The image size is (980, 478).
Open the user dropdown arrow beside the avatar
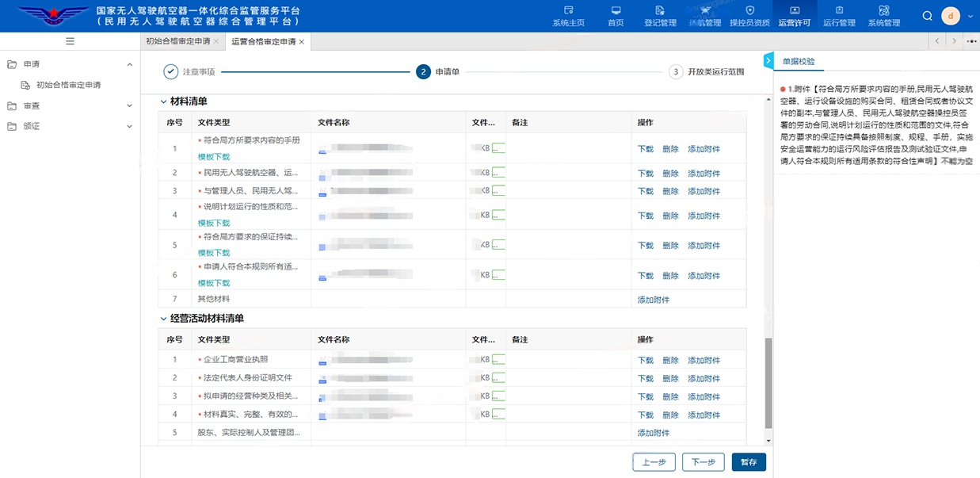pos(970,16)
